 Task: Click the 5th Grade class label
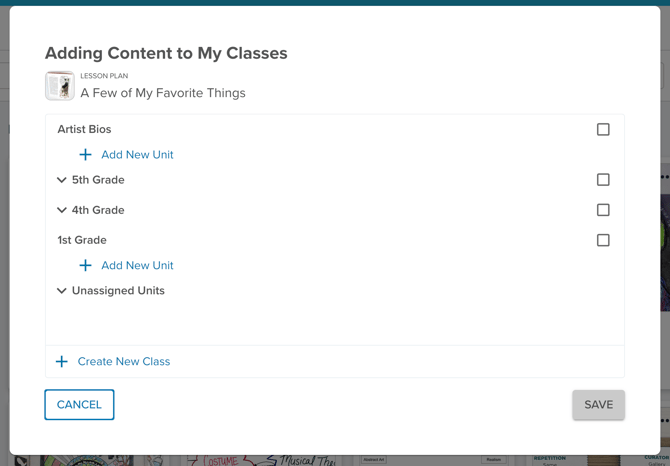click(x=98, y=180)
